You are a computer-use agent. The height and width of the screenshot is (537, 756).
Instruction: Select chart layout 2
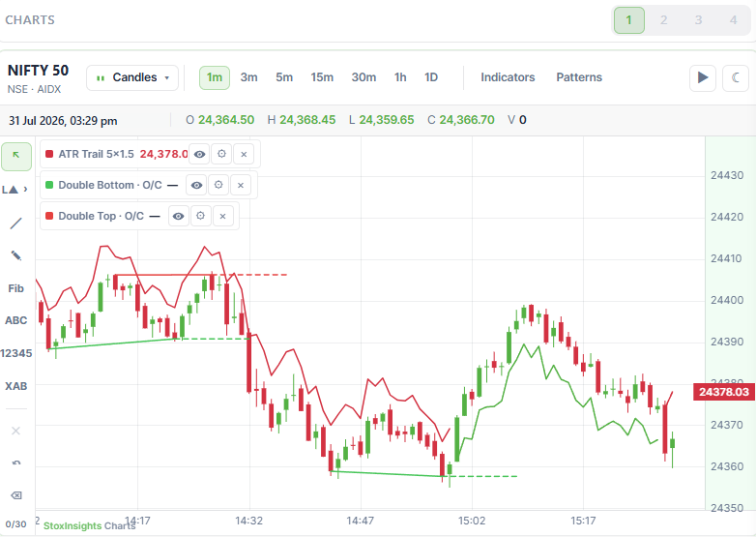[x=664, y=20]
